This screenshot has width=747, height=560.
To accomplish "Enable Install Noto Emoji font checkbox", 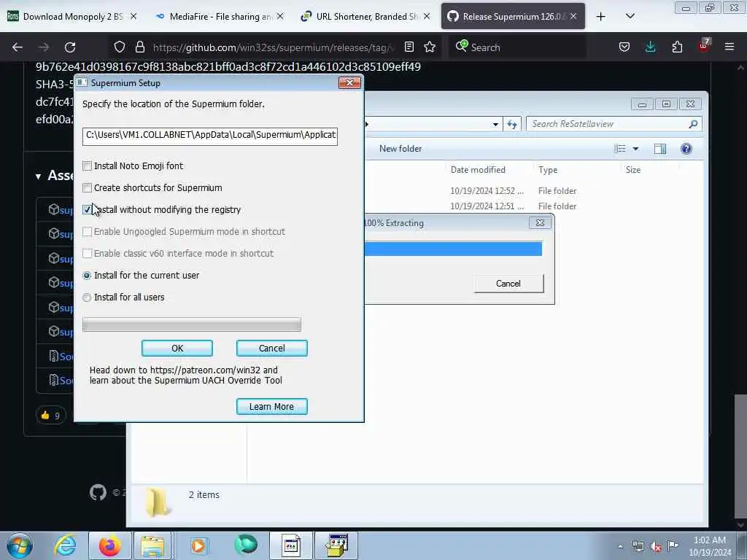I will (x=88, y=166).
